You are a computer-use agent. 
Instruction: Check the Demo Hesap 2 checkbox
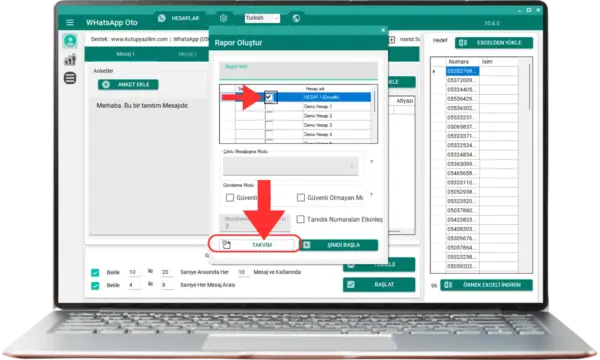coord(269,116)
